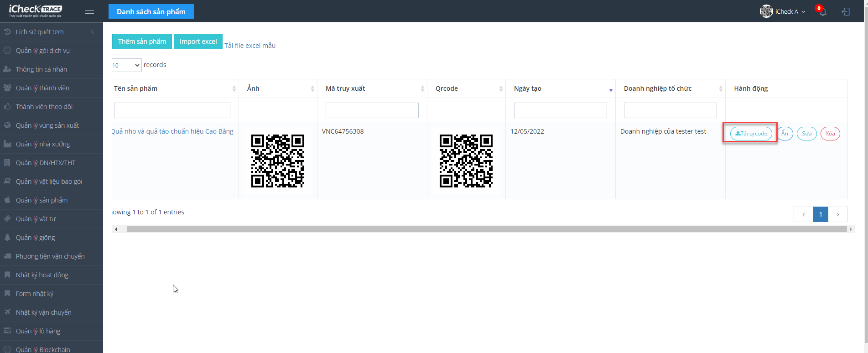
Task: Click the Quản lý Blockchain icon
Action: coord(7,349)
